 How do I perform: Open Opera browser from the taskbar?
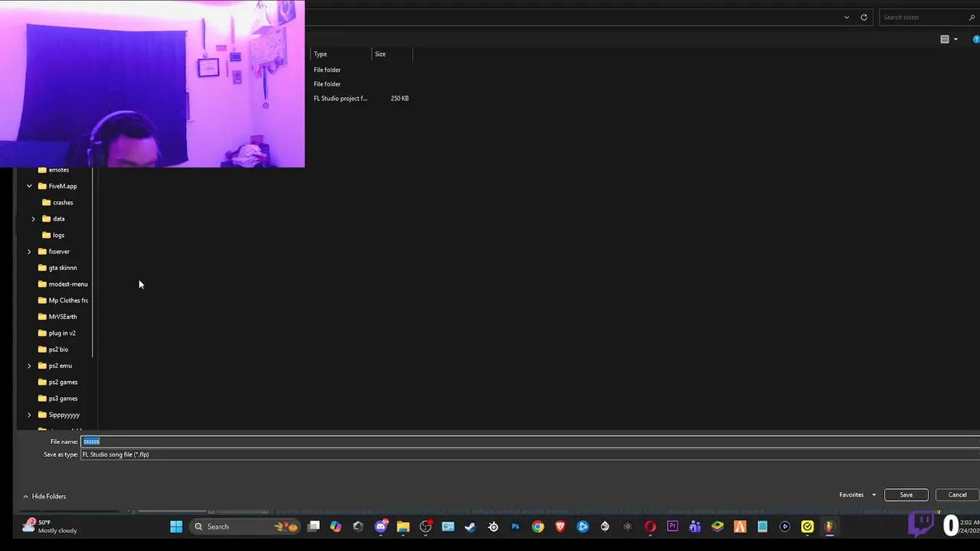coord(650,527)
